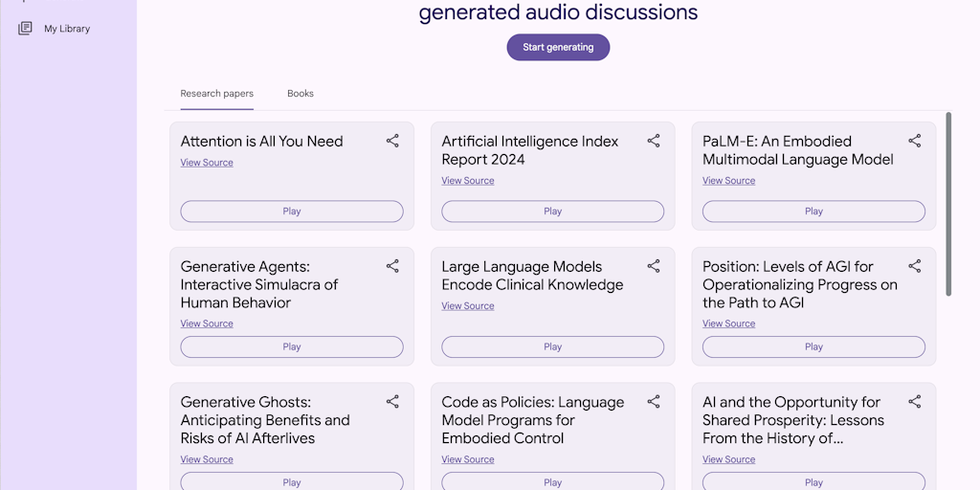
Task: Open View Source link under Generative Agents
Action: pyautogui.click(x=207, y=324)
